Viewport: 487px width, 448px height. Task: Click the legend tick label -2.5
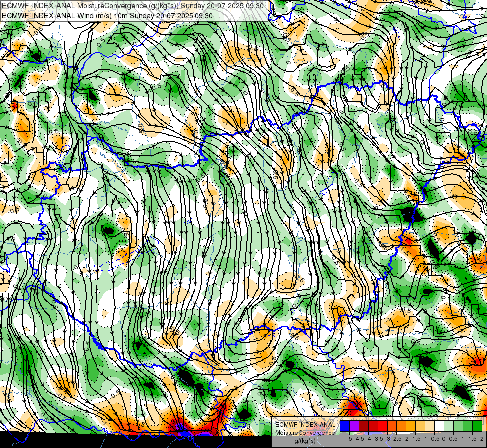tap(397, 439)
